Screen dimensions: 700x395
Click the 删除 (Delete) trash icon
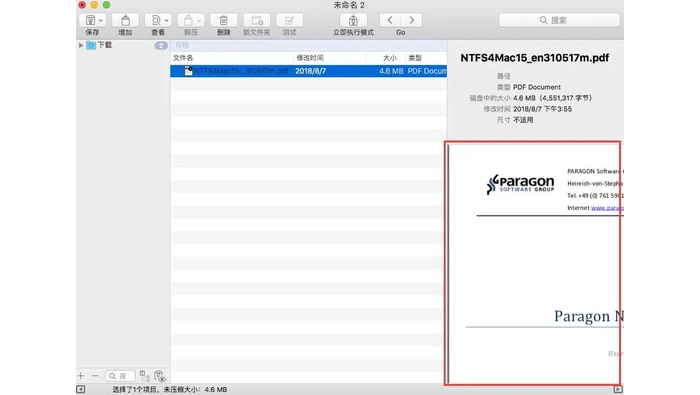coord(224,21)
